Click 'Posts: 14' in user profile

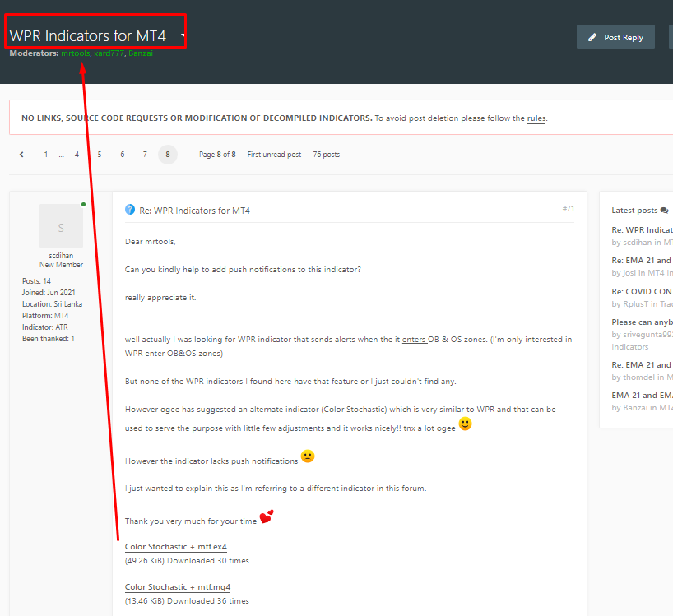click(36, 281)
